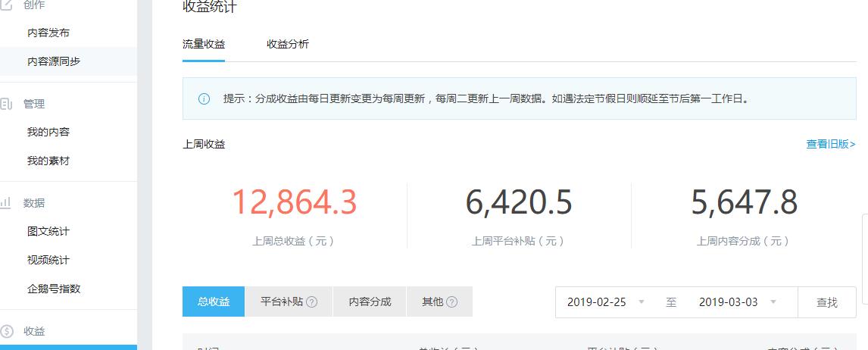Viewport: 868px width, 350px height.
Task: Click the help icon beside 平台补贴
Action: point(311,302)
